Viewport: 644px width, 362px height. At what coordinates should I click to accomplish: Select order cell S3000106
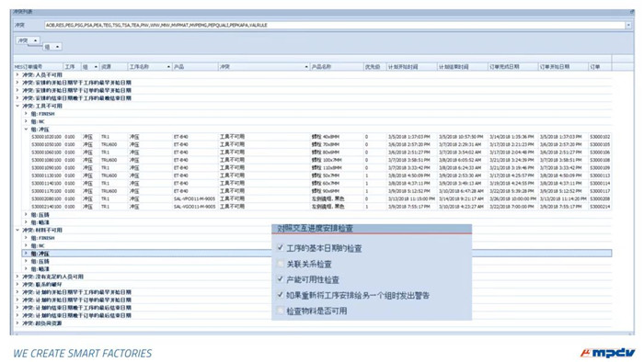[600, 153]
